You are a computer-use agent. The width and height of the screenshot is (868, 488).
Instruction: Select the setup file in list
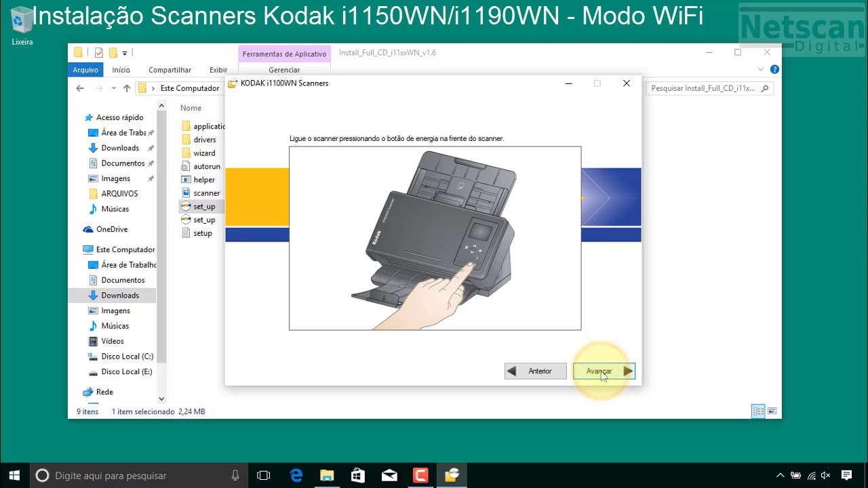[202, 233]
